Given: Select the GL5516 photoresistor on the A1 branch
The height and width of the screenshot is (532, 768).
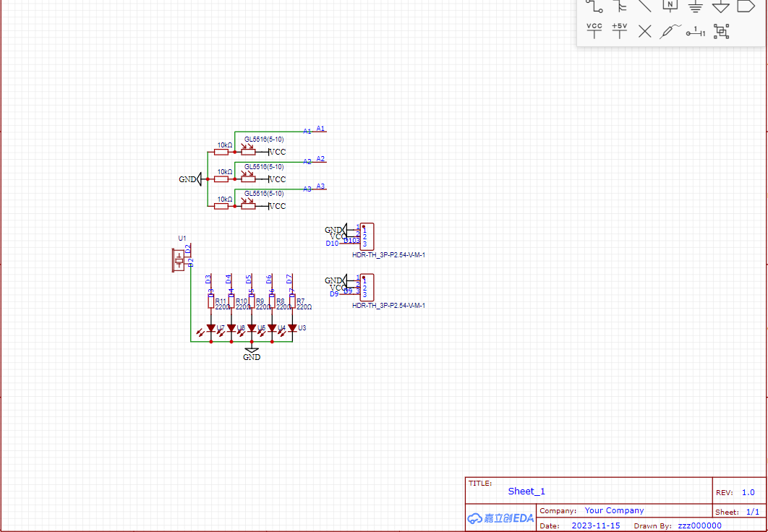Looking at the screenshot, I should [x=248, y=151].
